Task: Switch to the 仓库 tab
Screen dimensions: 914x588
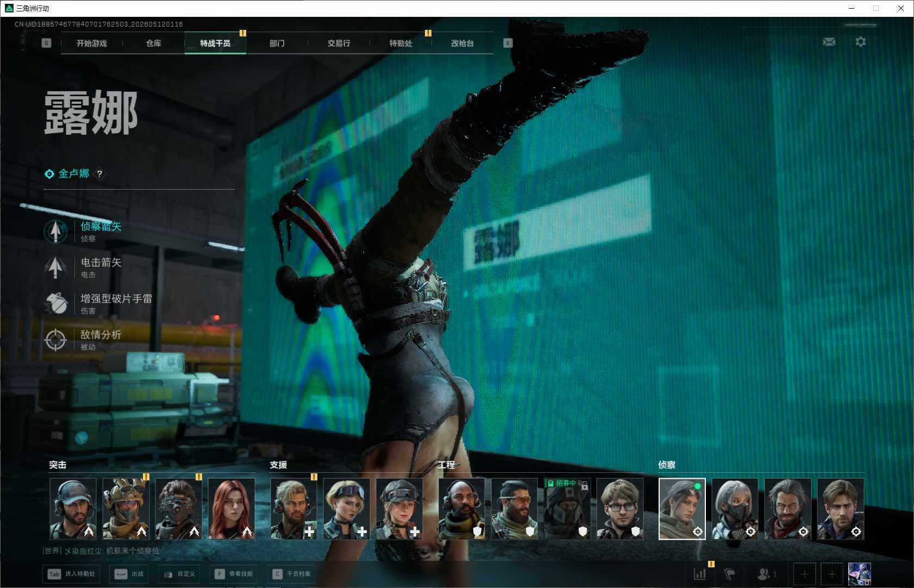Action: (154, 43)
